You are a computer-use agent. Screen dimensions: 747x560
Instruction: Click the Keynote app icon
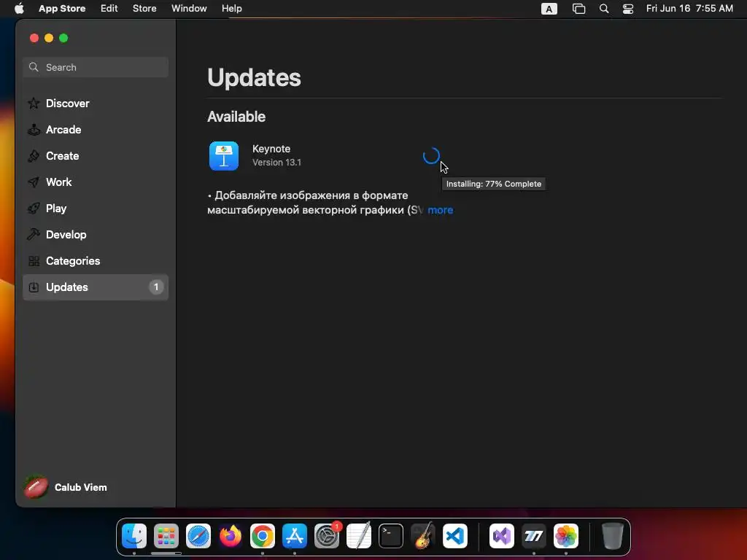pyautogui.click(x=224, y=156)
